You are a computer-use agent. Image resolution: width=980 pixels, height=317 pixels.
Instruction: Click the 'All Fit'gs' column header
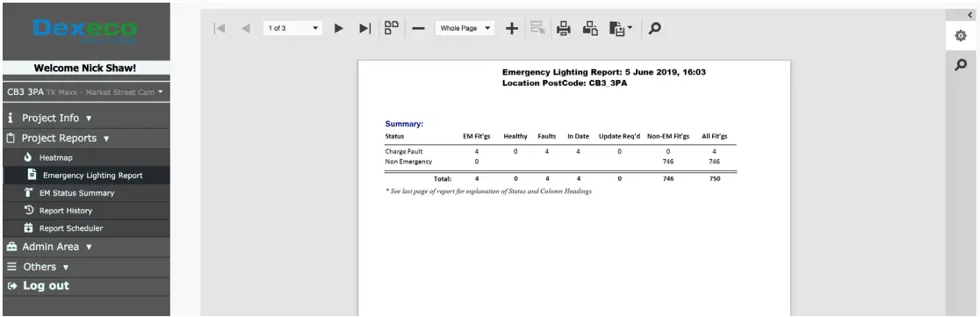[x=715, y=136]
